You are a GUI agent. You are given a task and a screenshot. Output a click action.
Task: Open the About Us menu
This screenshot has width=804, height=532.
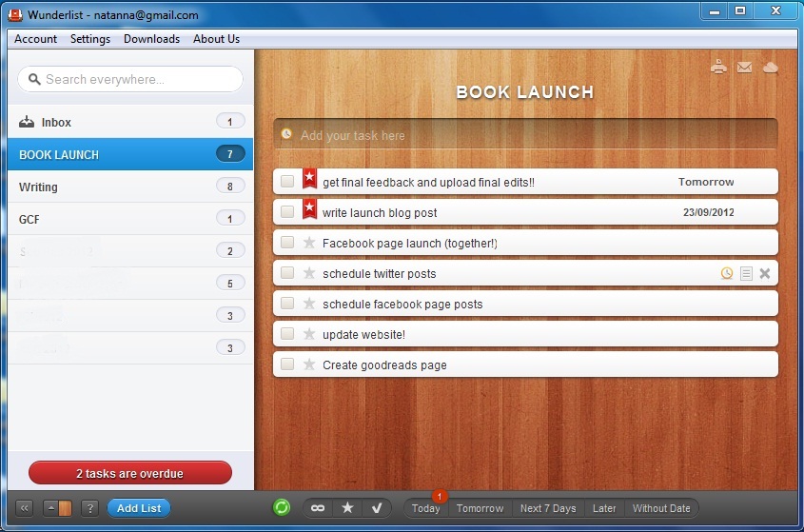pyautogui.click(x=216, y=39)
